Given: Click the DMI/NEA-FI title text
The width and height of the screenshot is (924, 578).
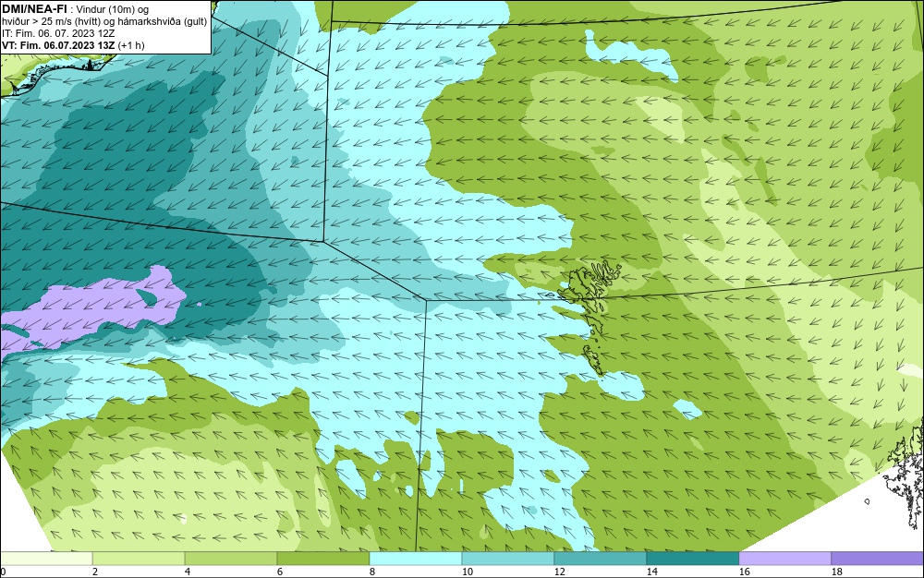Looking at the screenshot, I should (34, 9).
